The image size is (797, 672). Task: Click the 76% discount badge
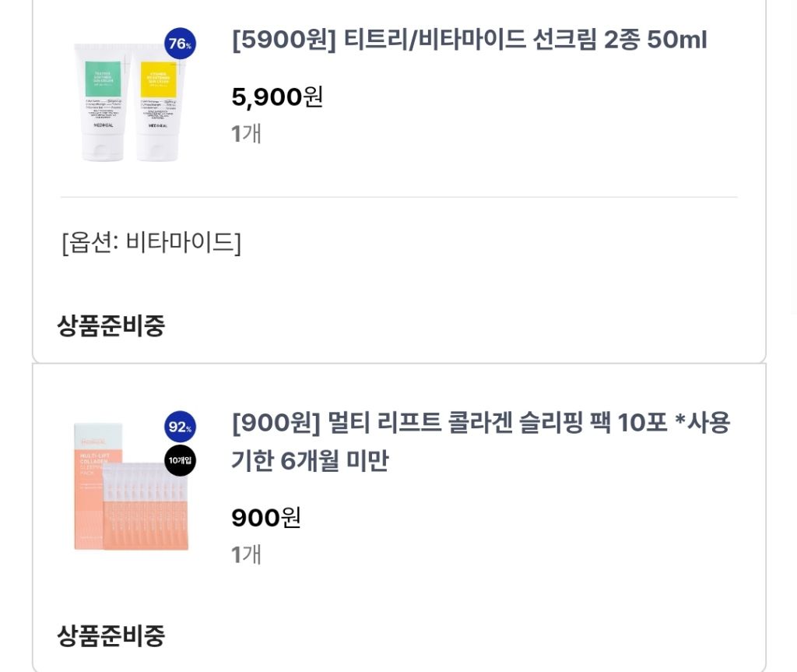(180, 44)
